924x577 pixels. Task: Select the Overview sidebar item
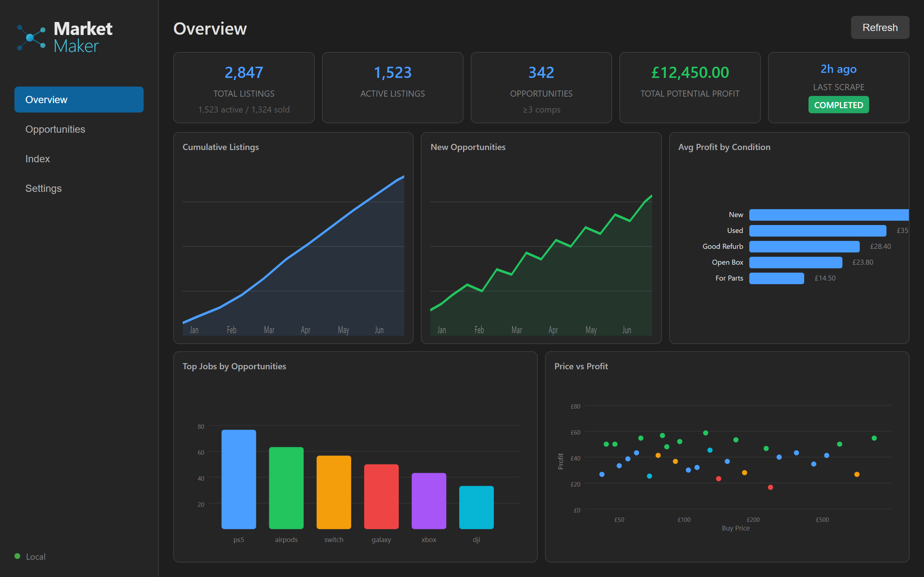click(x=79, y=99)
